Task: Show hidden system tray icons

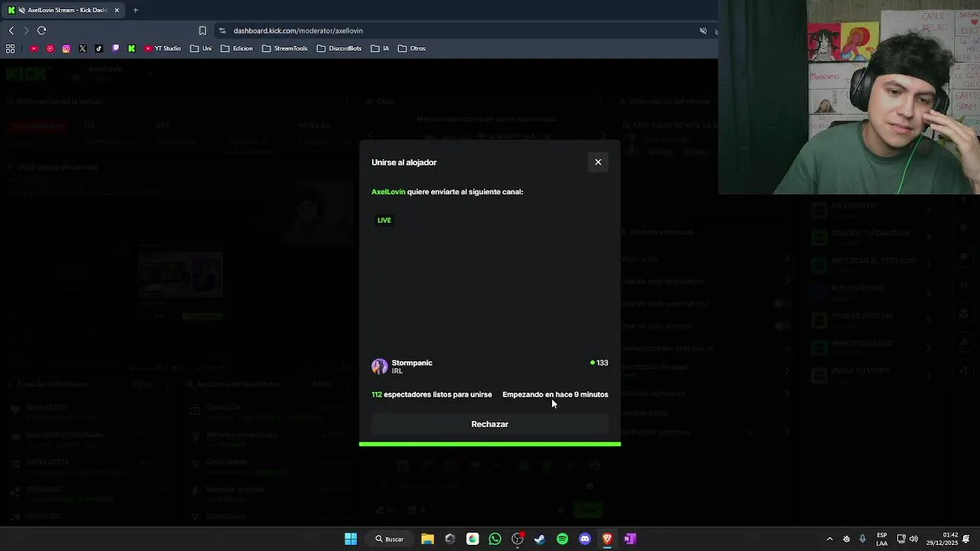Action: point(830,539)
